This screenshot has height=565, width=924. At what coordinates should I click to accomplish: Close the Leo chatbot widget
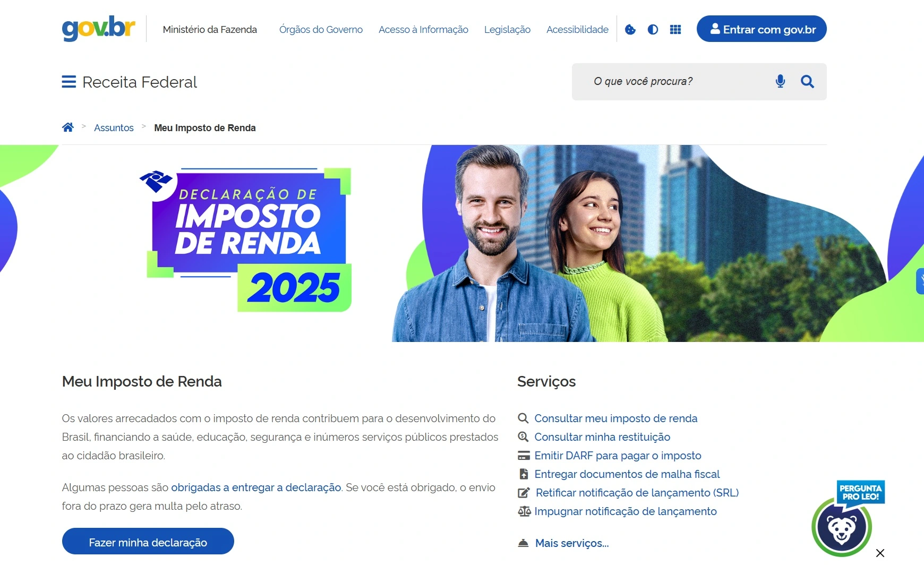click(x=880, y=553)
